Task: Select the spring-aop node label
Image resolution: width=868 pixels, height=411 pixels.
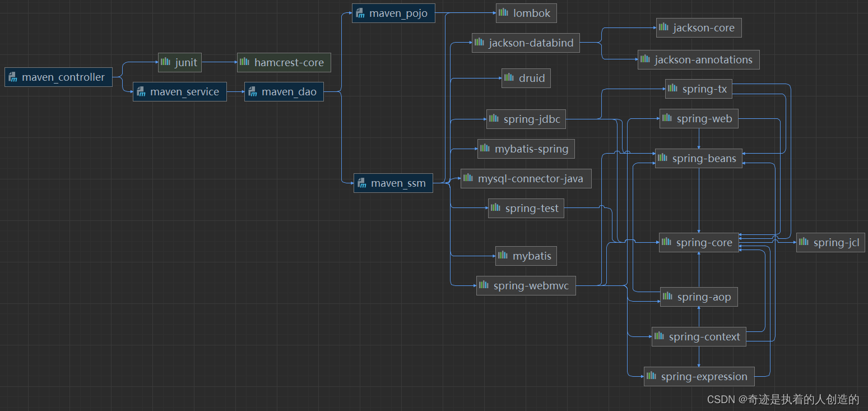Action: pyautogui.click(x=704, y=297)
